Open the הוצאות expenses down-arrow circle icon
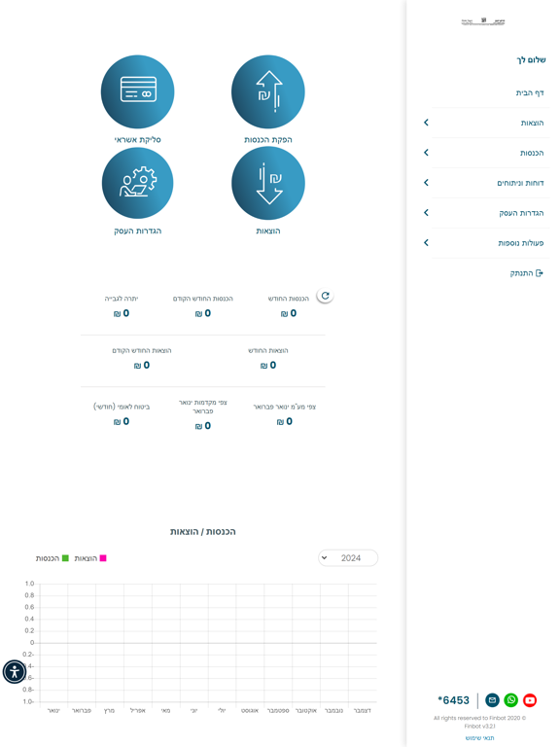Viewport: 560px width, 747px height. [x=268, y=183]
